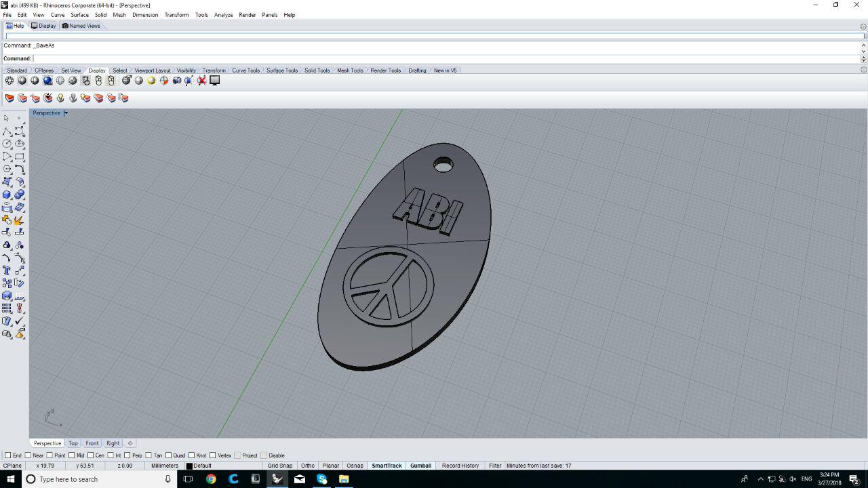Open Perspective viewport title dropdown arrow
The image size is (868, 488).
(66, 113)
